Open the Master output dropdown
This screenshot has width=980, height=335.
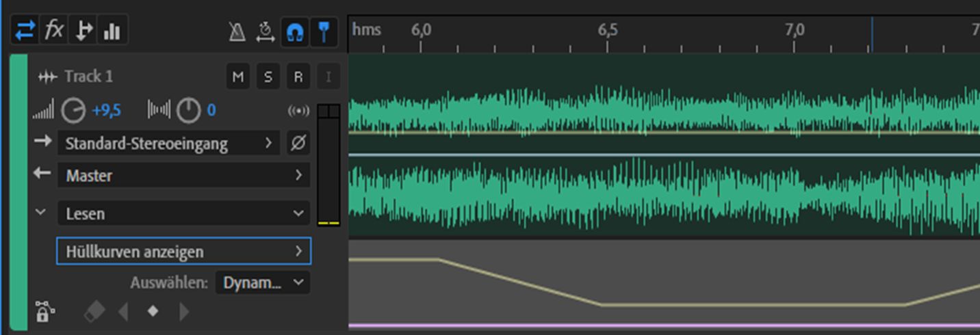pyautogui.click(x=183, y=176)
